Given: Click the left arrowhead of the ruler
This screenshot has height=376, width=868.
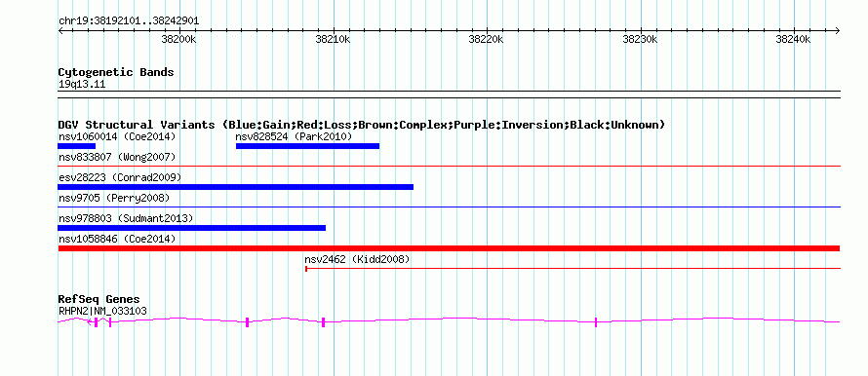Looking at the screenshot, I should click(x=60, y=31).
